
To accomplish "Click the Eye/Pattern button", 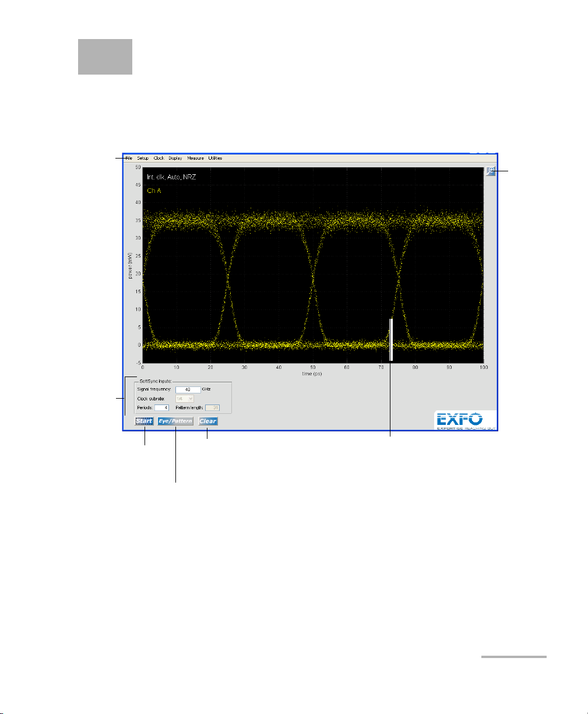I will 175,421.
